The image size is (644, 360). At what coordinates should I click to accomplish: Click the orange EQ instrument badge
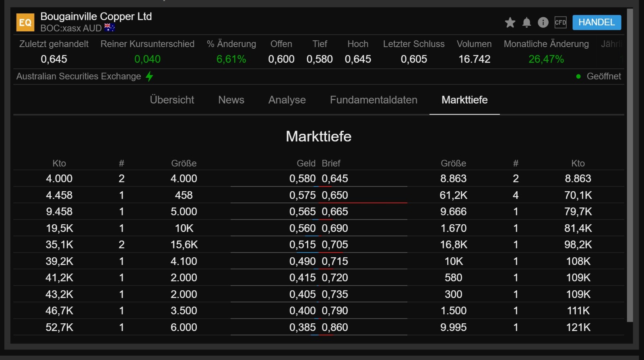(x=25, y=23)
